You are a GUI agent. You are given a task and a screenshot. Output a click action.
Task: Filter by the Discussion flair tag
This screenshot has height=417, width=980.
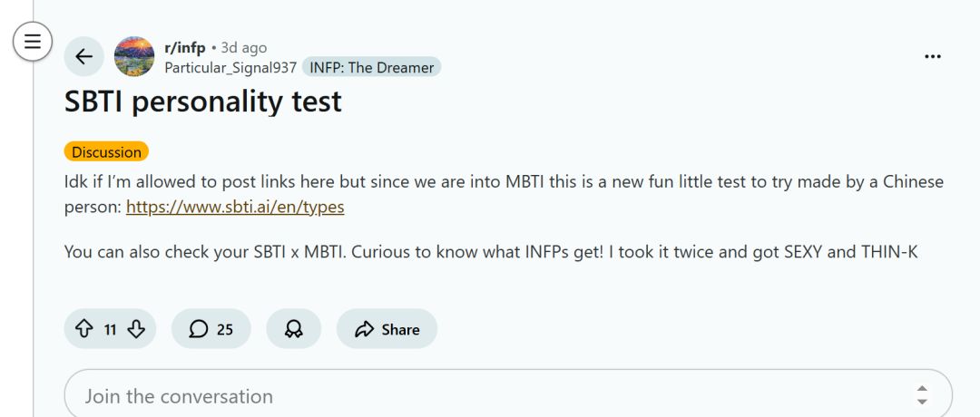(106, 151)
